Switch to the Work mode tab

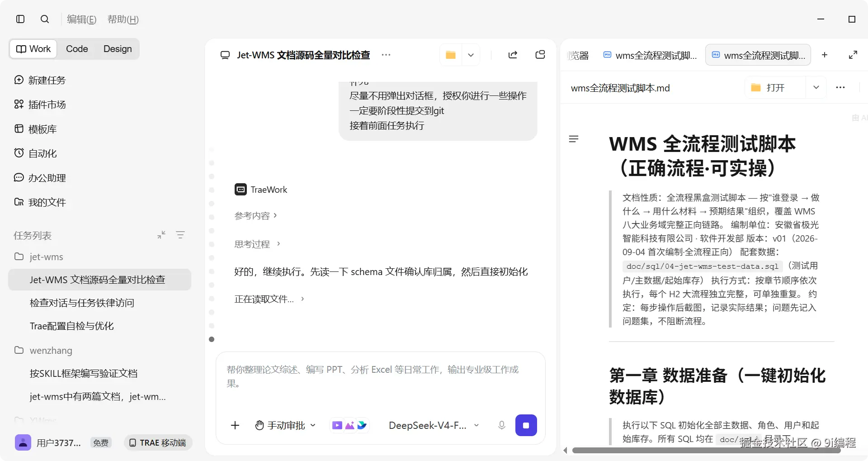click(x=33, y=49)
